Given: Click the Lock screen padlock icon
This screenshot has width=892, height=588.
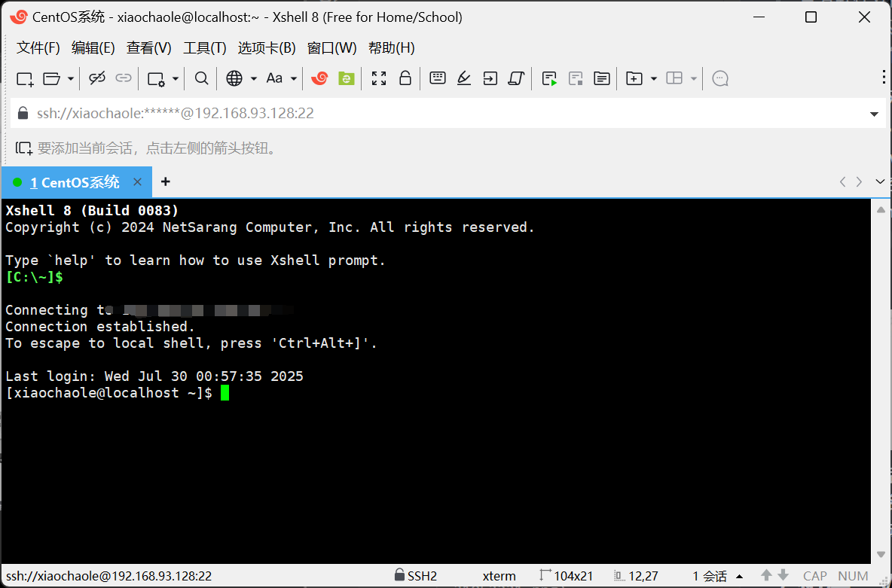Looking at the screenshot, I should click(x=405, y=78).
